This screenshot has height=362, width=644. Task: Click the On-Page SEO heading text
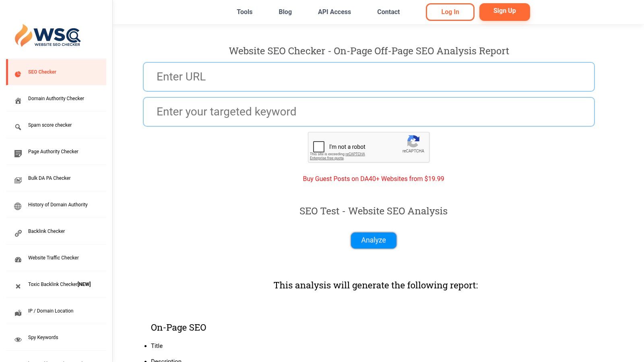178,328
